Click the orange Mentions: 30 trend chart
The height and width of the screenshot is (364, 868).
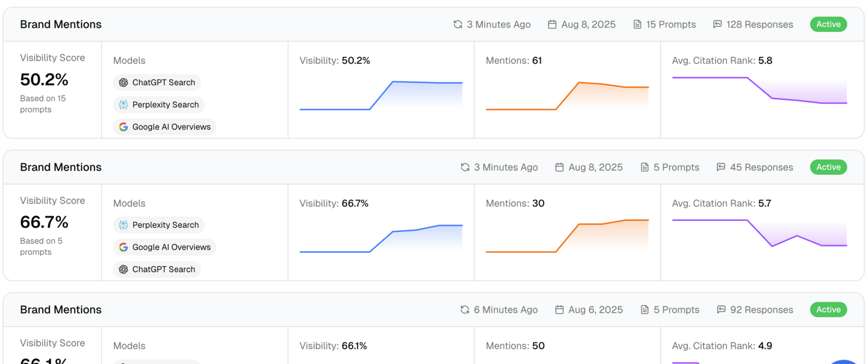567,236
